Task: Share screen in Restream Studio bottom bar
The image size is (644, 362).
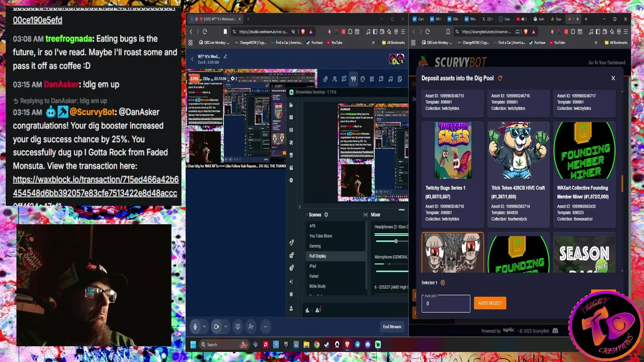Action: [x=238, y=326]
